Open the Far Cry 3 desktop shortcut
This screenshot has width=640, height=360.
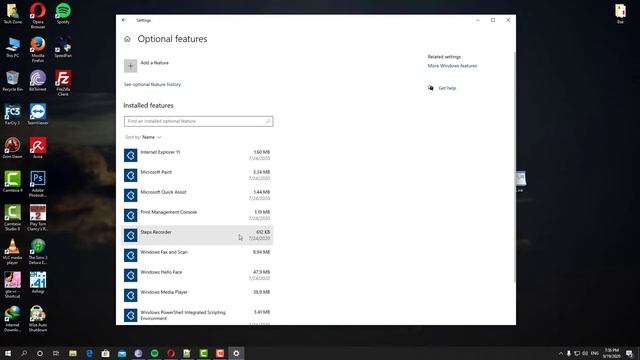click(x=13, y=114)
